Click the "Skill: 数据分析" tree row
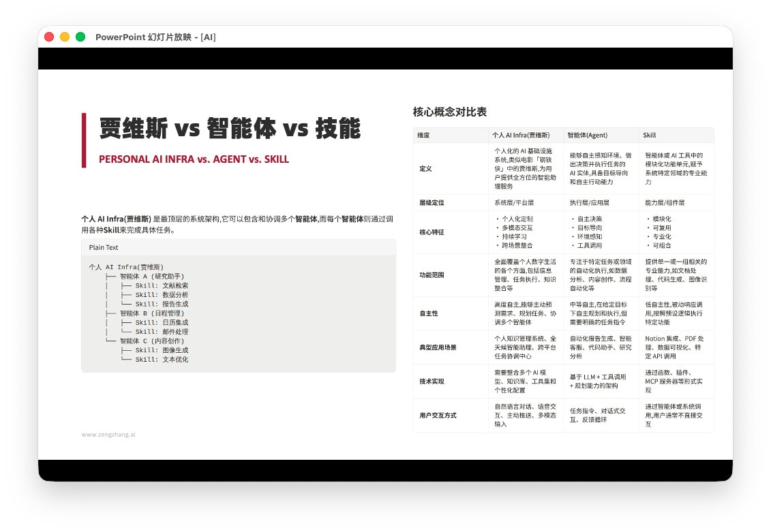 (x=162, y=295)
